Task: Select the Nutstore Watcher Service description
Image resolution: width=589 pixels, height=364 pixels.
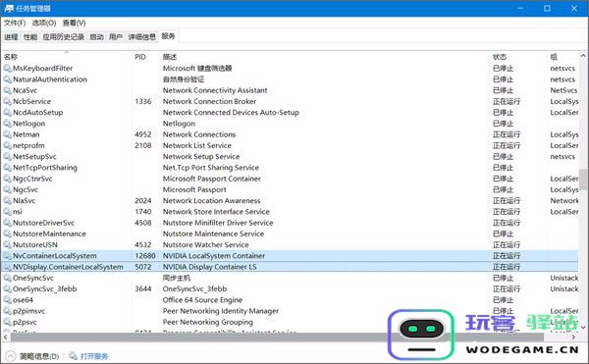Action: 205,244
